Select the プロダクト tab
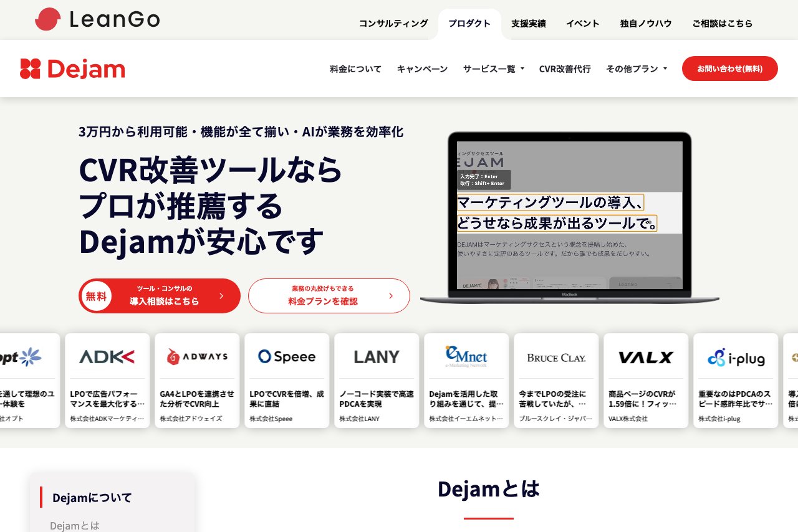The width and height of the screenshot is (798, 532). tap(469, 24)
